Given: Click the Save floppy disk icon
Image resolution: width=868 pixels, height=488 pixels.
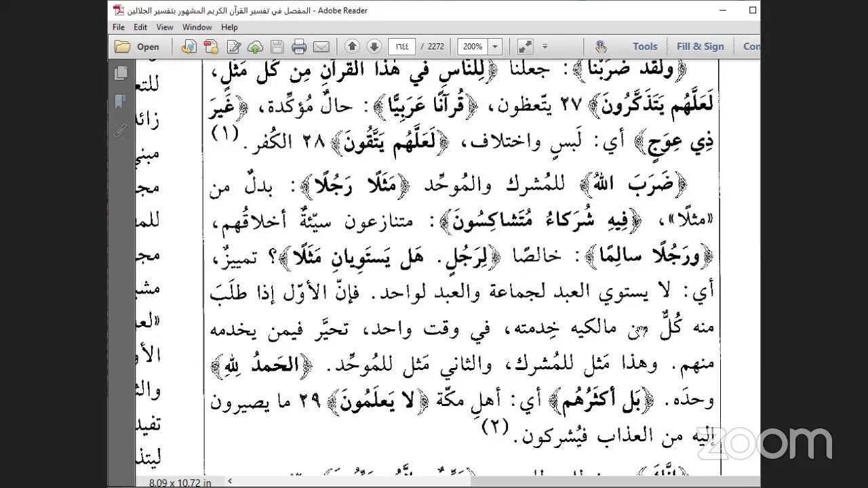Looking at the screenshot, I should click(277, 47).
